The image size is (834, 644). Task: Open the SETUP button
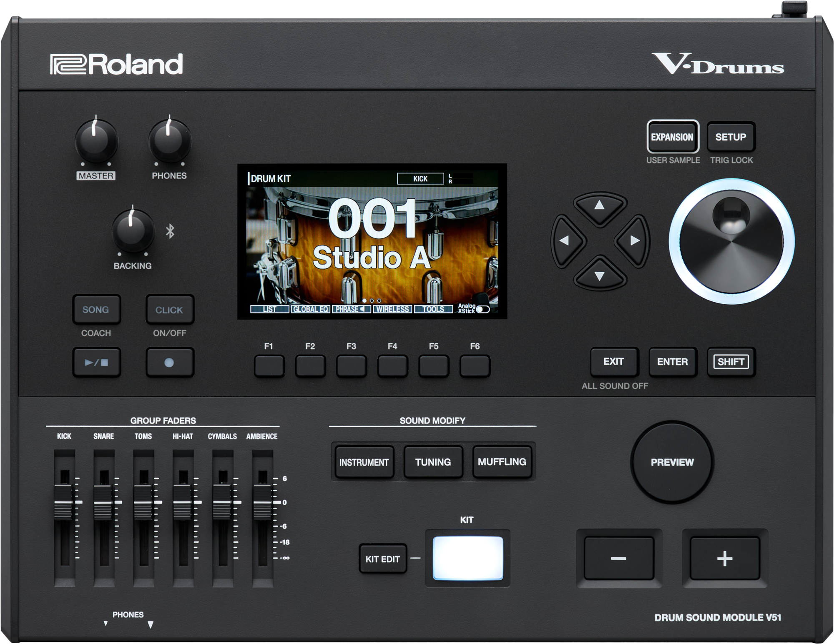[731, 137]
